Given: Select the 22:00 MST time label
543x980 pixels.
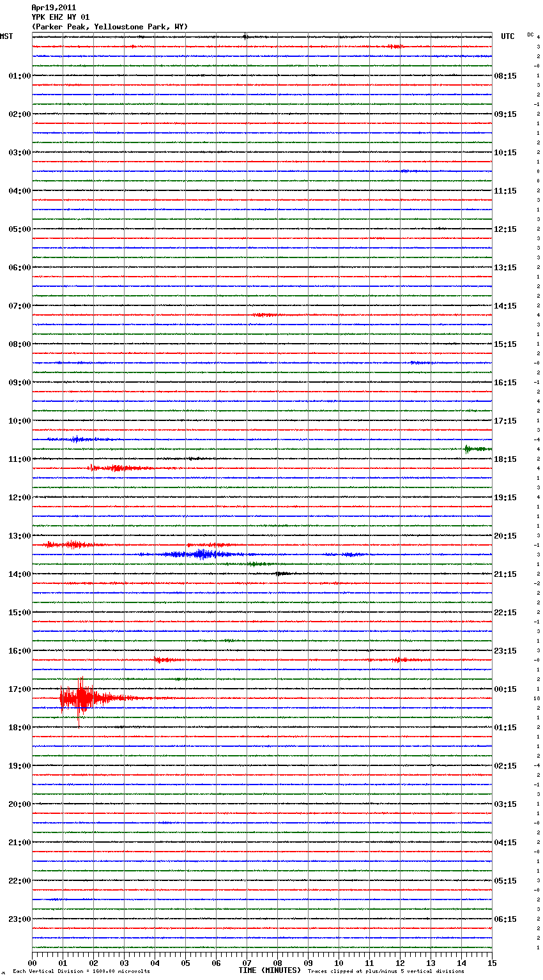Looking at the screenshot, I should 20,881.
